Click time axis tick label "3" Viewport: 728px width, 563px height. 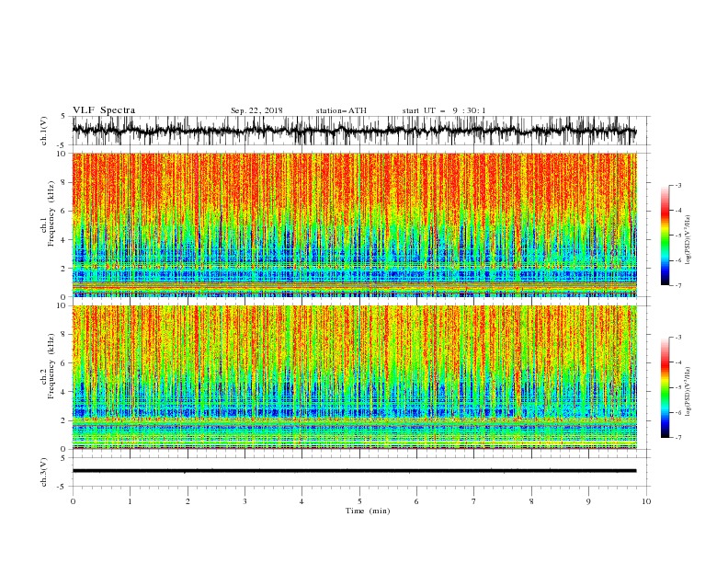coord(245,501)
